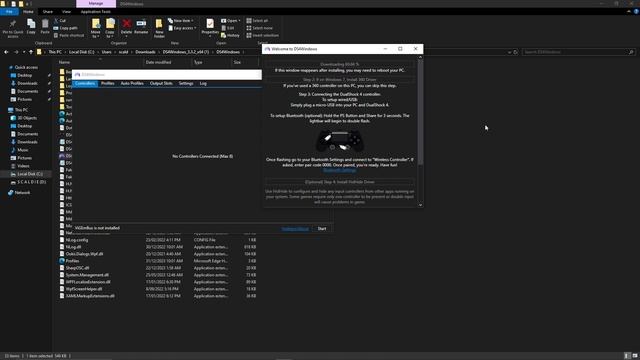Switch to the Application Tools tab

[x=96, y=12]
